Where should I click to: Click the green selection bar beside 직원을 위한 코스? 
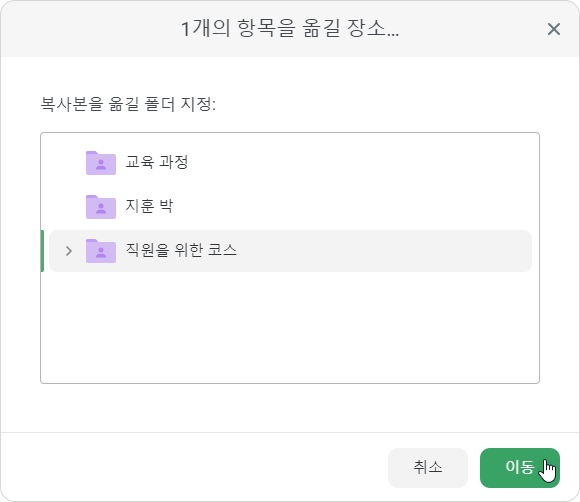coord(43,251)
